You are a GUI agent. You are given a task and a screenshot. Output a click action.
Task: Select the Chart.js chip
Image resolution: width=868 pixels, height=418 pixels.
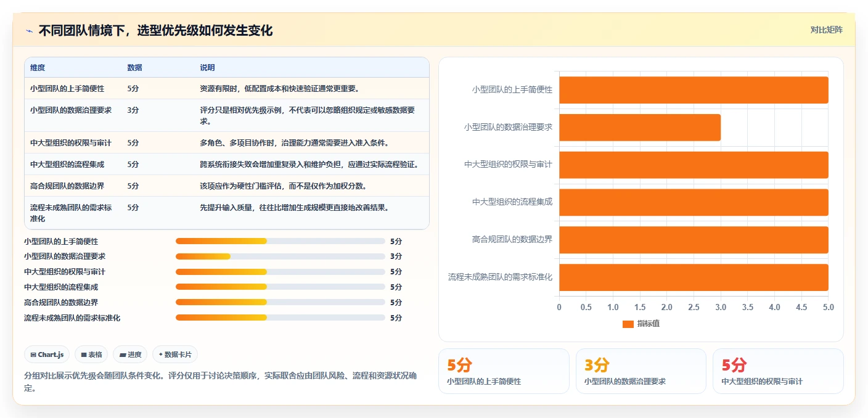point(47,354)
